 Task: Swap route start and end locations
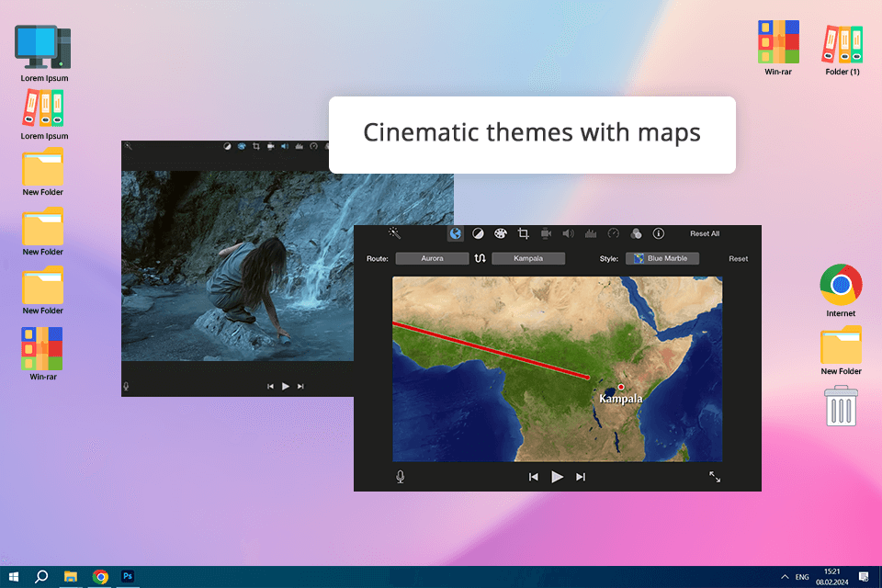[480, 258]
